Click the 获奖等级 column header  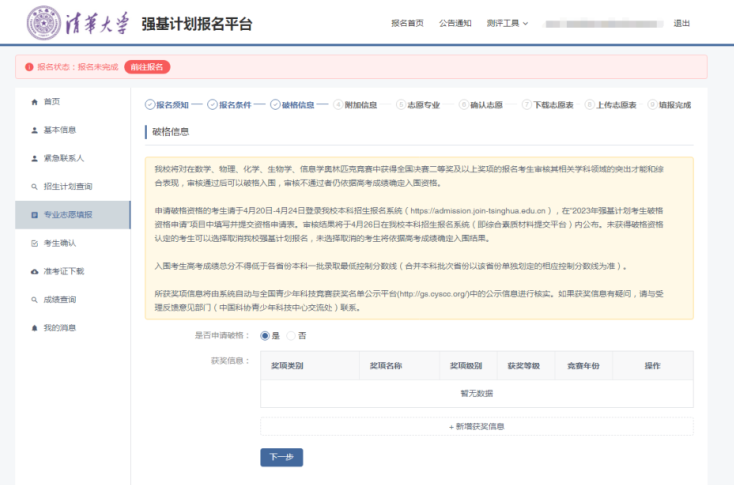(x=524, y=366)
